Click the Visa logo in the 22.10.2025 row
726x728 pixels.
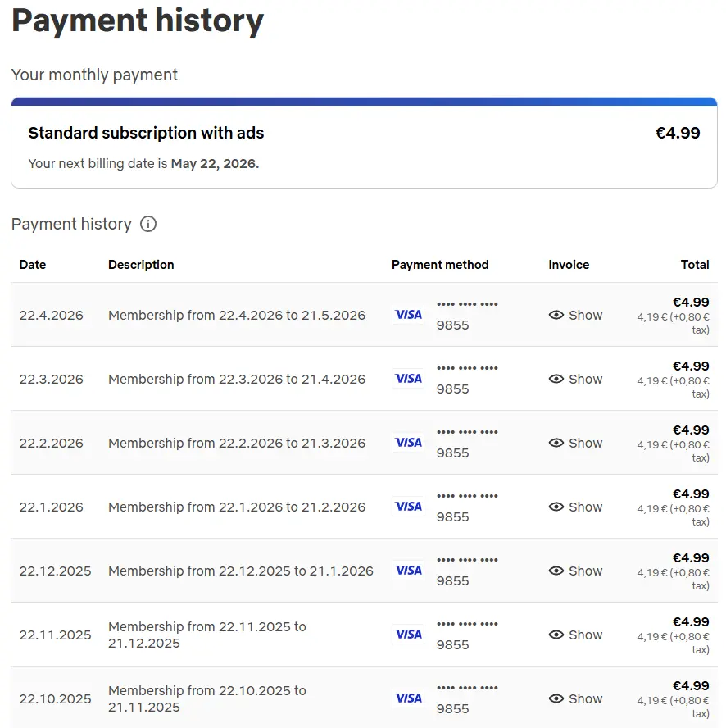pos(408,698)
